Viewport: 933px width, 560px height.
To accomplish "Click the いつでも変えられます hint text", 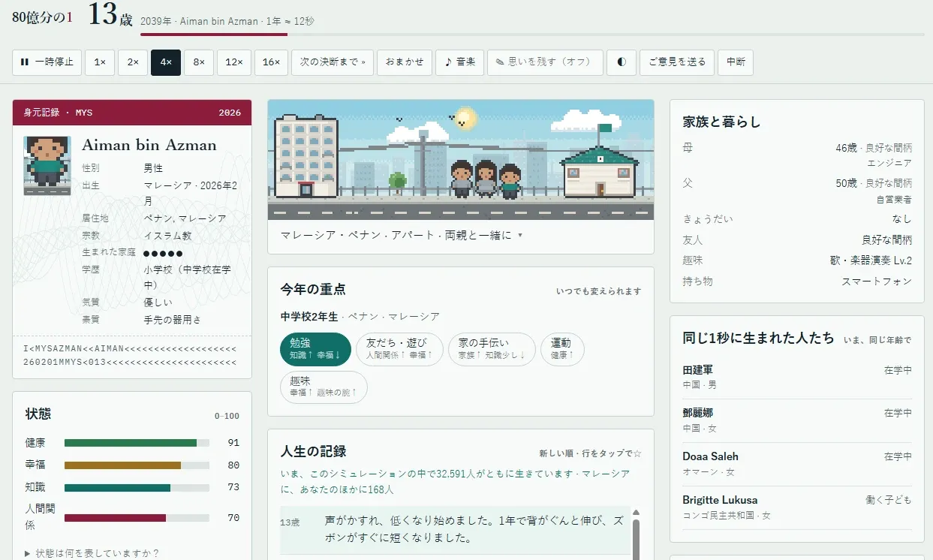I will (x=599, y=291).
